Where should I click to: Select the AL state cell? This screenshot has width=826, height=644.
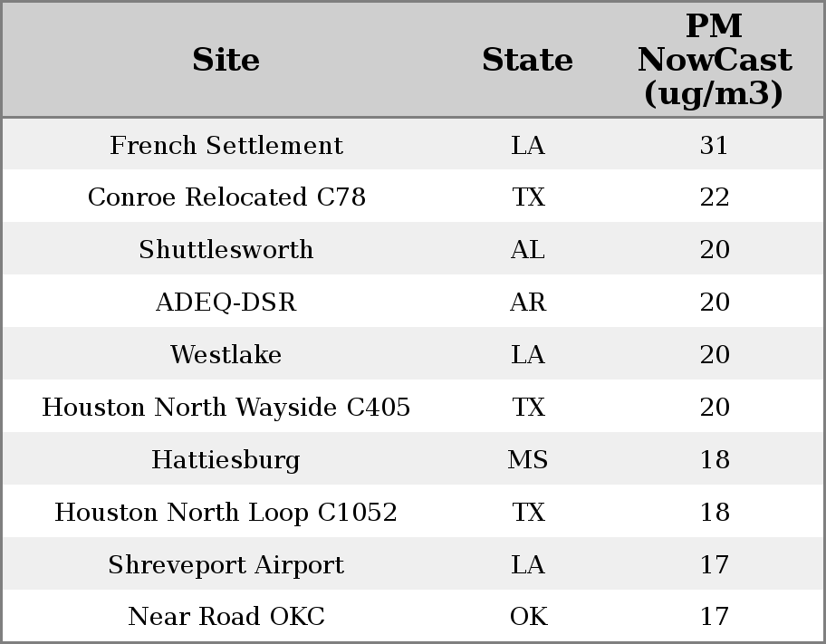[x=527, y=250]
